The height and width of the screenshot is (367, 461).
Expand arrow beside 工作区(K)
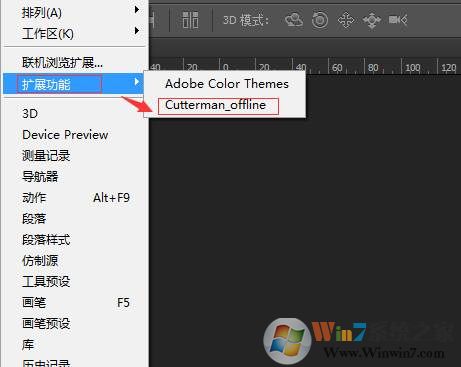click(x=136, y=31)
